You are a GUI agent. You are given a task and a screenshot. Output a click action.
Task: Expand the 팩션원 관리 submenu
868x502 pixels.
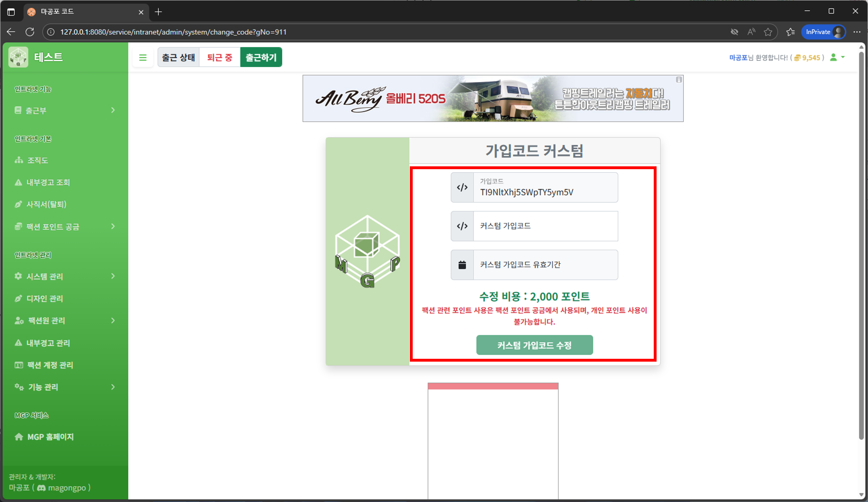click(x=113, y=320)
